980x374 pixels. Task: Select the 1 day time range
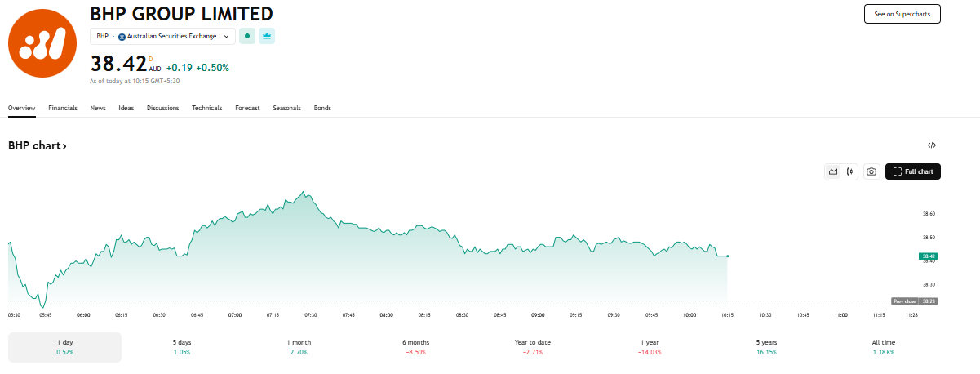click(x=64, y=347)
